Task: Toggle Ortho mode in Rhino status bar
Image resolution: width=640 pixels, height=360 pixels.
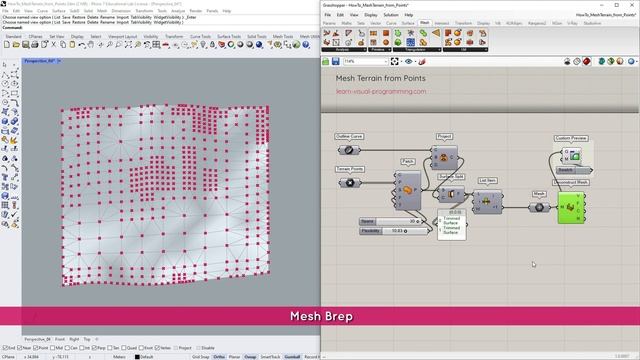Action: coord(219,357)
